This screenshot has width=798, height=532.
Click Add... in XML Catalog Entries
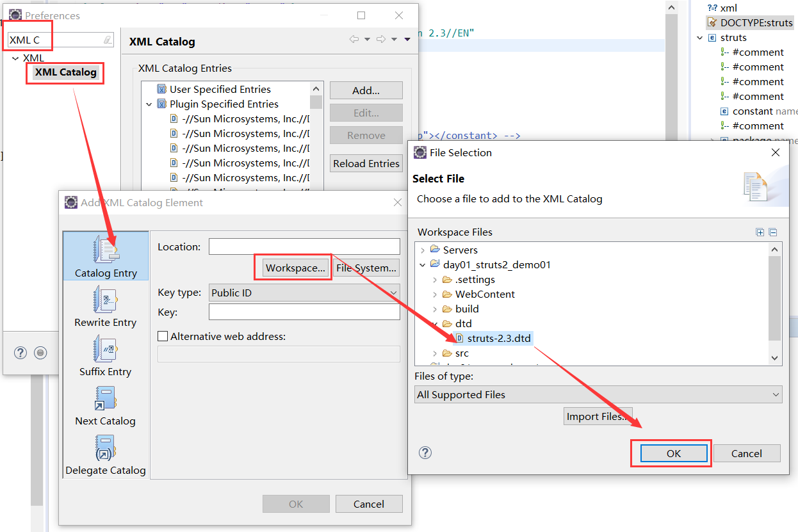pyautogui.click(x=366, y=90)
